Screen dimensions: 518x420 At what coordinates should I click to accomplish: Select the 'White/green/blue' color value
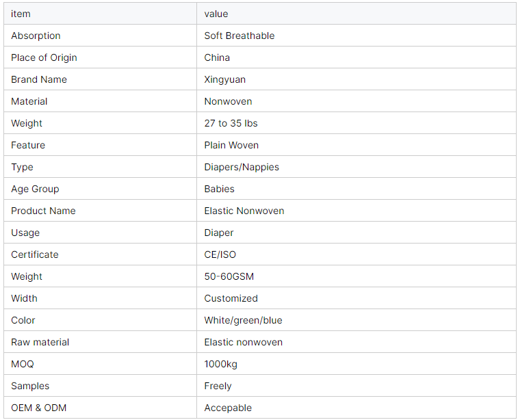point(243,320)
